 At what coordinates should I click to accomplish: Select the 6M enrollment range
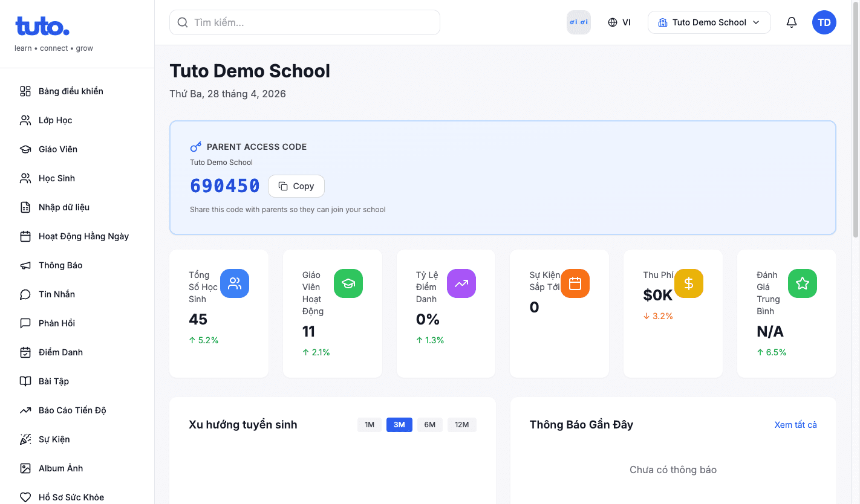point(430,425)
